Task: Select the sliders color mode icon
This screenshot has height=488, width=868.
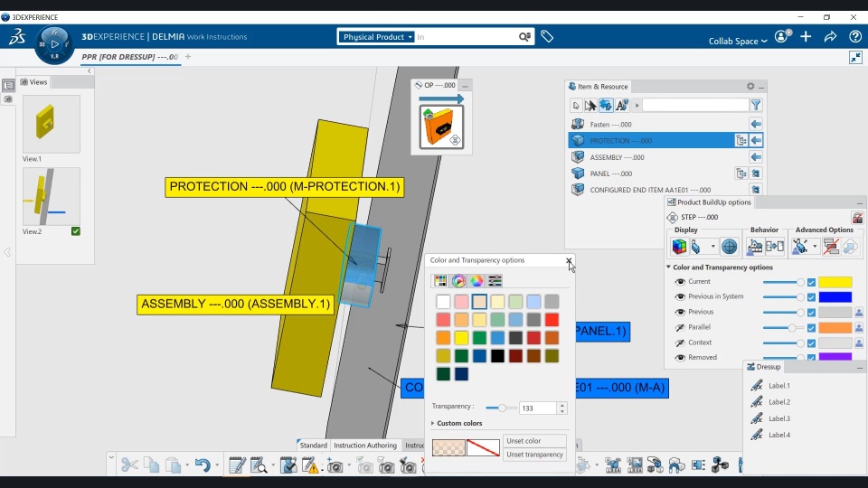Action: pos(495,281)
